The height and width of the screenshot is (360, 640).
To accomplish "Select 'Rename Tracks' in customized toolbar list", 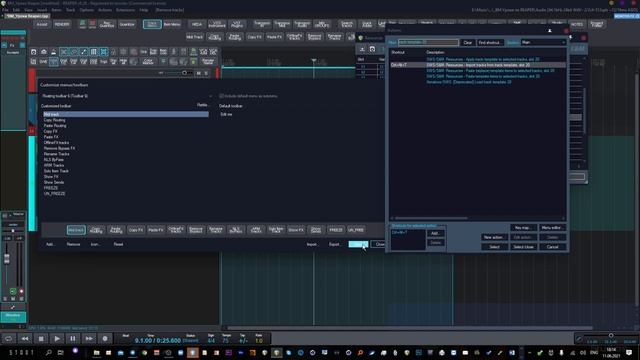I will coord(56,154).
